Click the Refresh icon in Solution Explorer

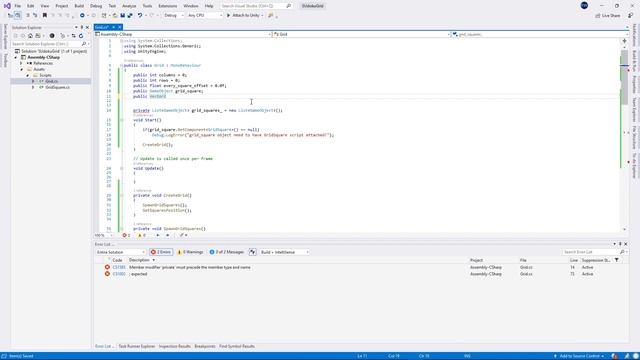[81, 36]
